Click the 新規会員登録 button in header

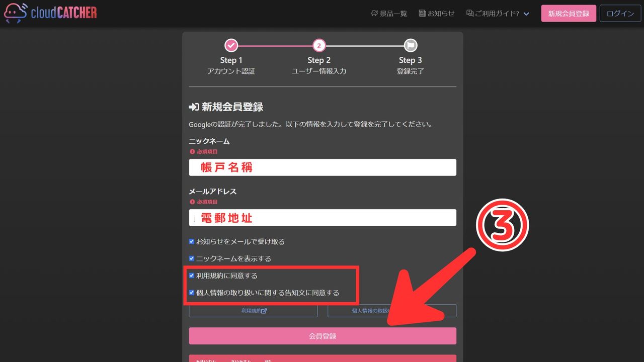[569, 14]
